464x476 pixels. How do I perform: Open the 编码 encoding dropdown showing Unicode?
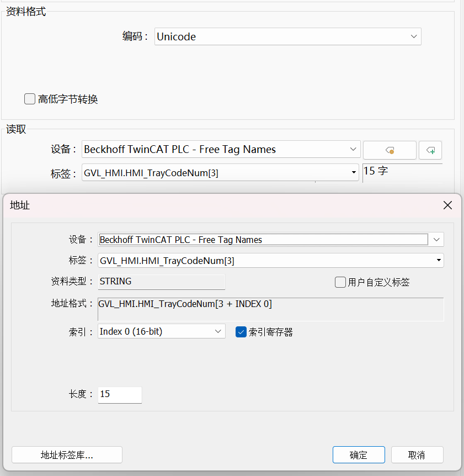click(x=413, y=36)
